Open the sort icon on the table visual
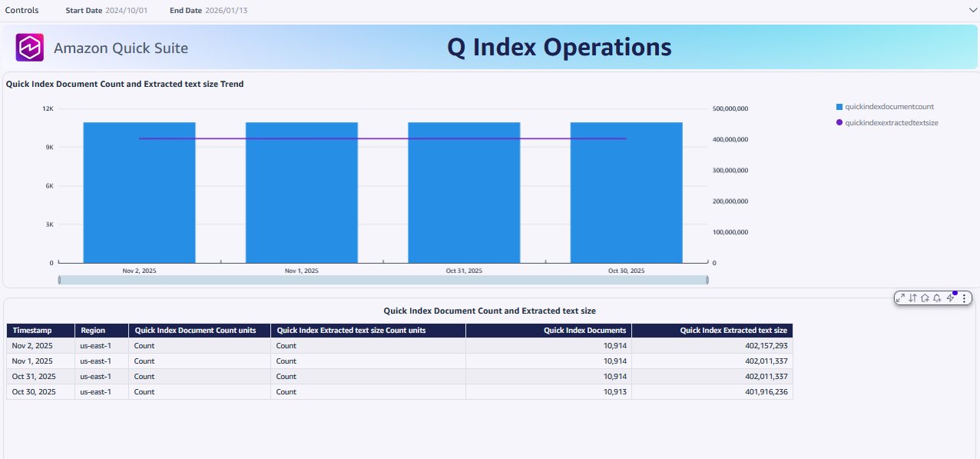Screen dimensions: 980x459 (x=912, y=298)
